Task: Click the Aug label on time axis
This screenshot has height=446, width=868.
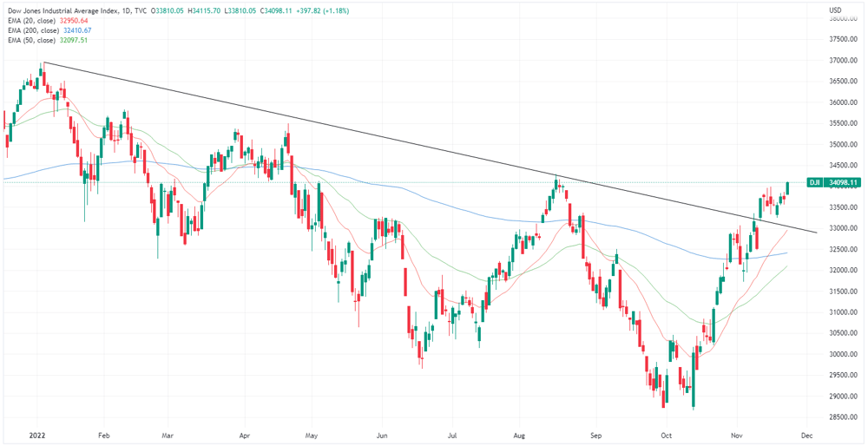Action: (x=519, y=436)
